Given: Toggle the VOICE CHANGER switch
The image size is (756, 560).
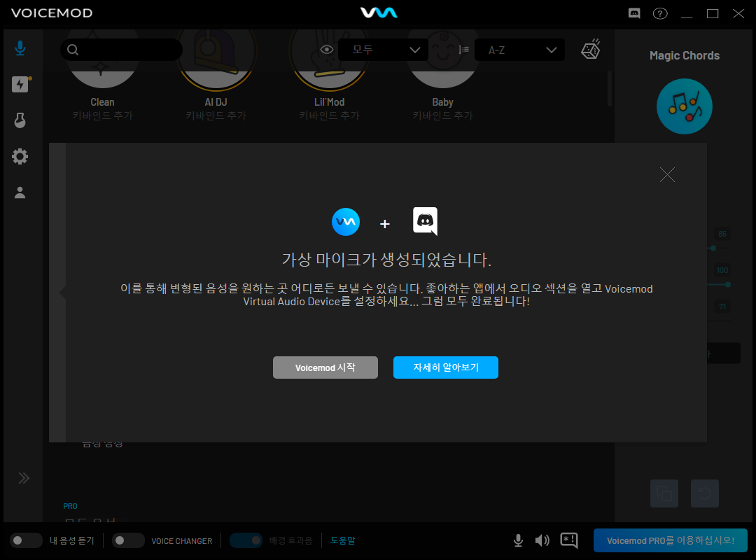Looking at the screenshot, I should (x=128, y=540).
